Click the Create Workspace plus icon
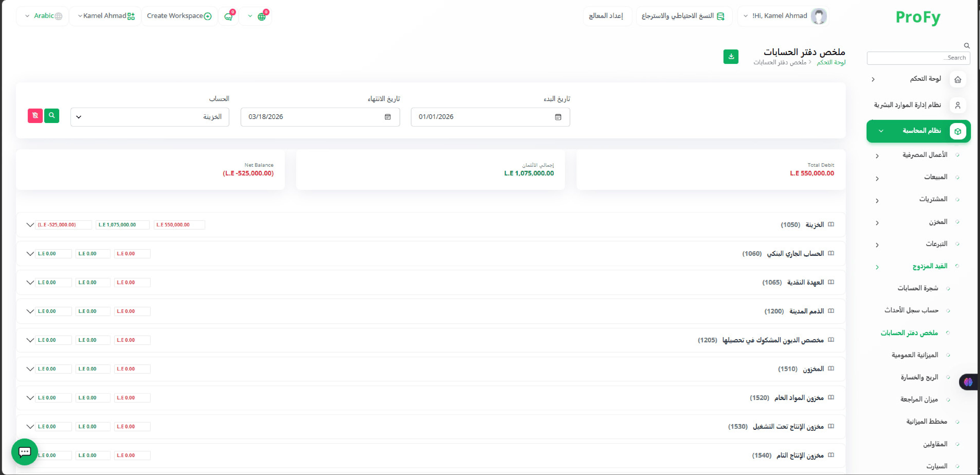Image resolution: width=980 pixels, height=475 pixels. pos(208,16)
